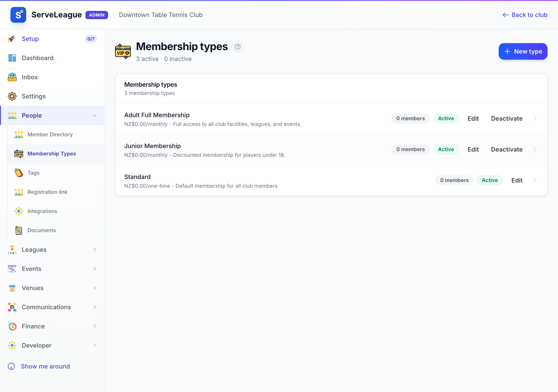Click the back arrow icon near Back to club
The width and height of the screenshot is (558, 392).
(505, 15)
